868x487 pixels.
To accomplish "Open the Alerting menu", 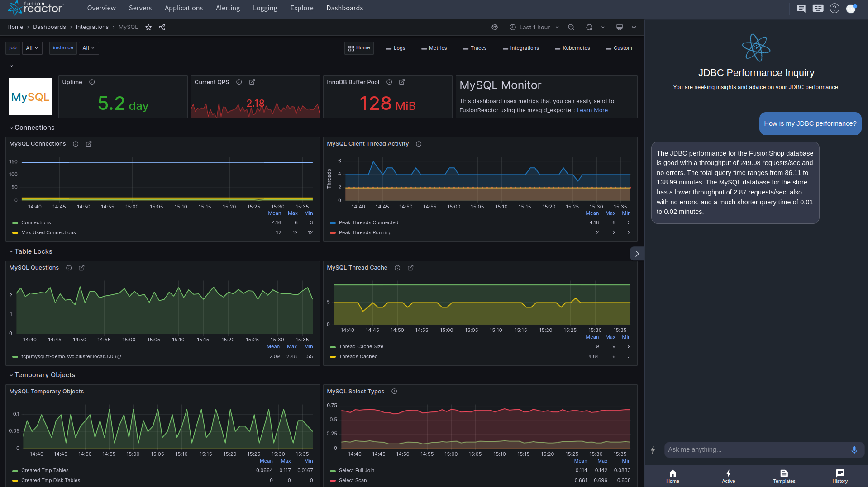I will tap(228, 8).
